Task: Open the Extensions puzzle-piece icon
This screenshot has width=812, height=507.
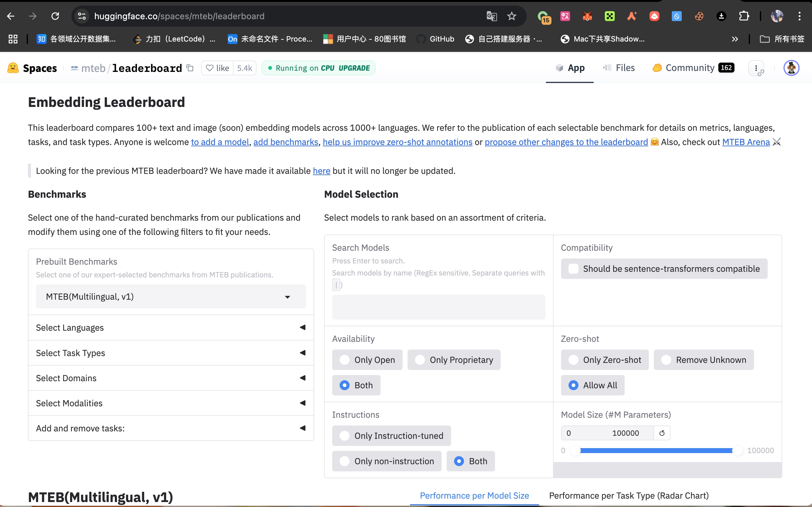Action: [744, 16]
